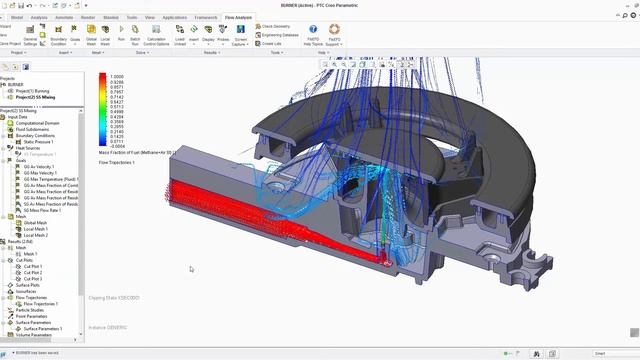This screenshot has height=360, width=640.
Task: Click Check Geometry button
Action: click(x=272, y=26)
